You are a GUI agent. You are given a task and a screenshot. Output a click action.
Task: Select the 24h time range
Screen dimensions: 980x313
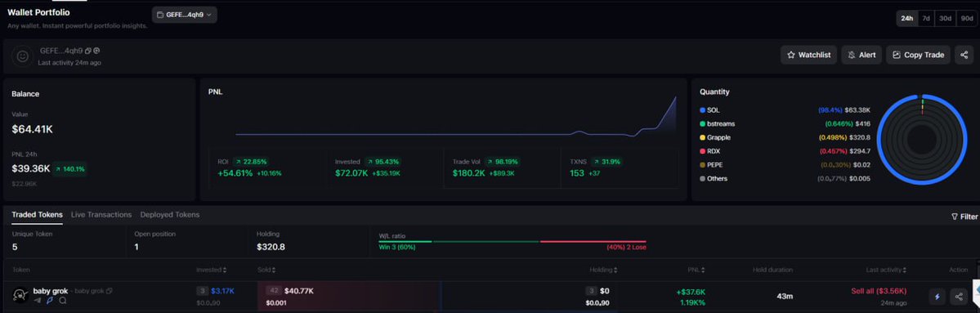tap(906, 19)
